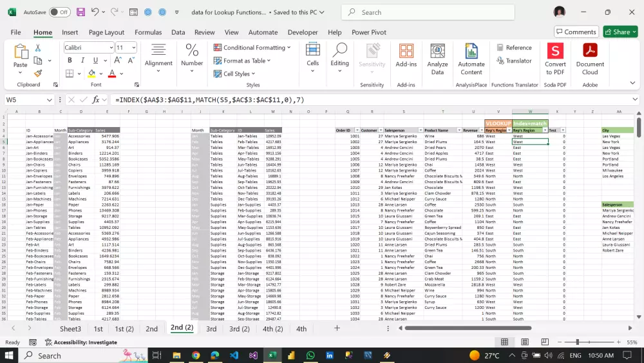The height and width of the screenshot is (363, 644).
Task: Click the Cut scissors icon
Action: tap(38, 48)
